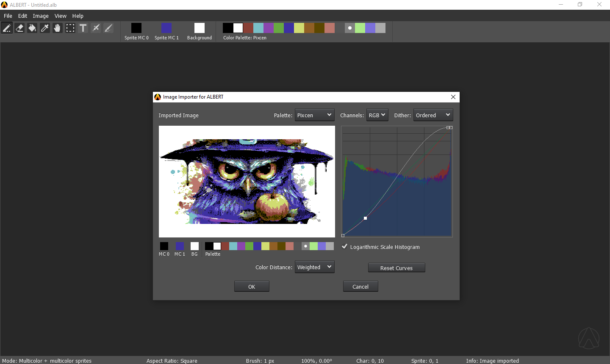Click the bottom-left endpoint of the curve
The width and height of the screenshot is (610, 364).
coord(343,235)
